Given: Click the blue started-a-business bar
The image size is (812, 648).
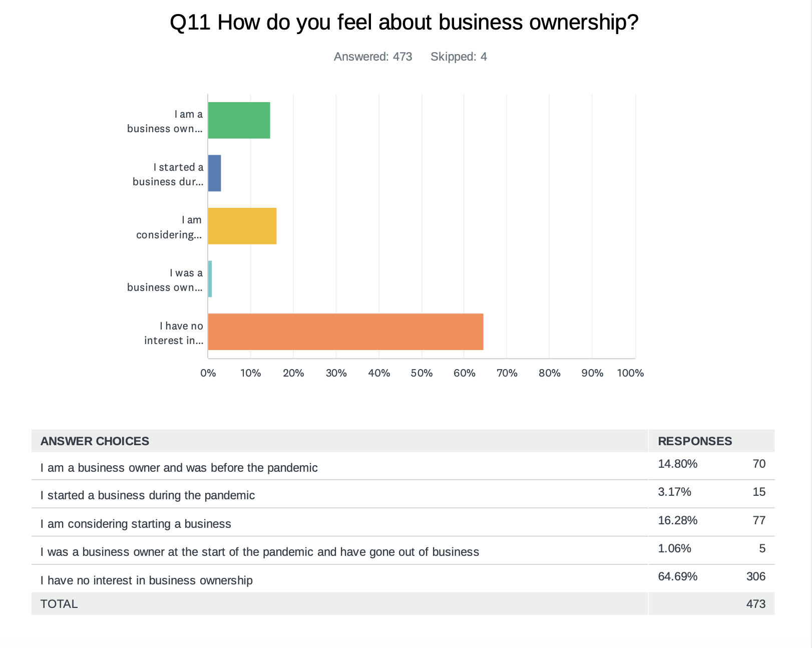Looking at the screenshot, I should (x=214, y=173).
